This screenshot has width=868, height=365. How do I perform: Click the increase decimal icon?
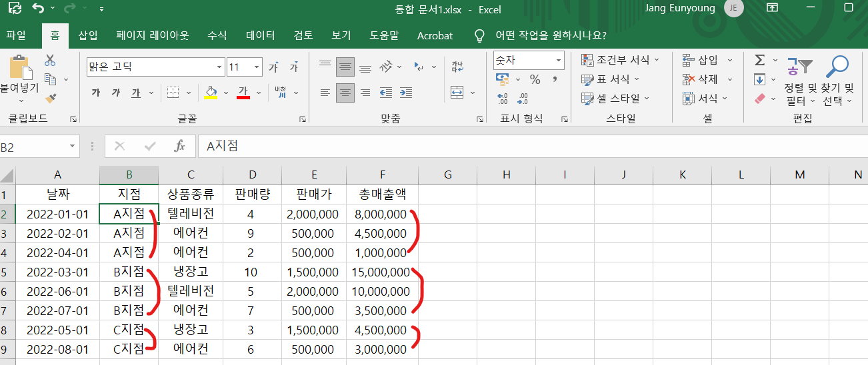(x=503, y=99)
